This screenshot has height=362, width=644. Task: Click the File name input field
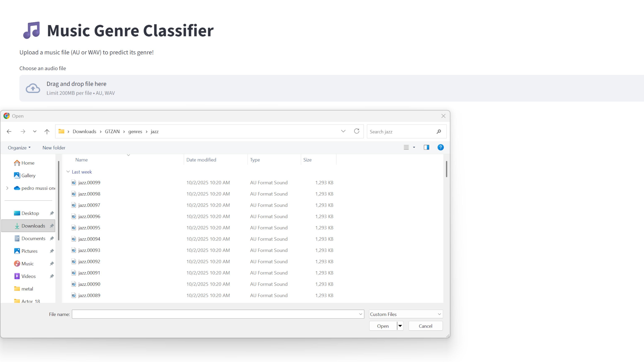point(215,314)
